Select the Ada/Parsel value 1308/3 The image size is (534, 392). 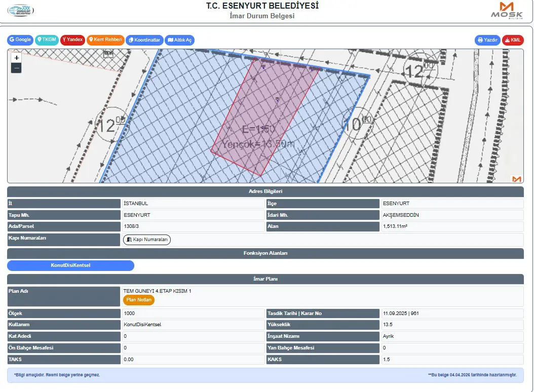click(131, 226)
